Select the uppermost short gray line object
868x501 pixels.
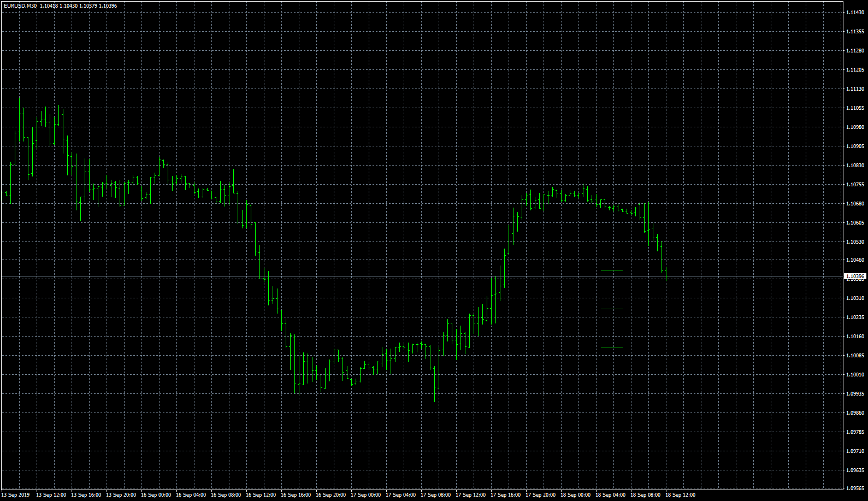coord(611,270)
